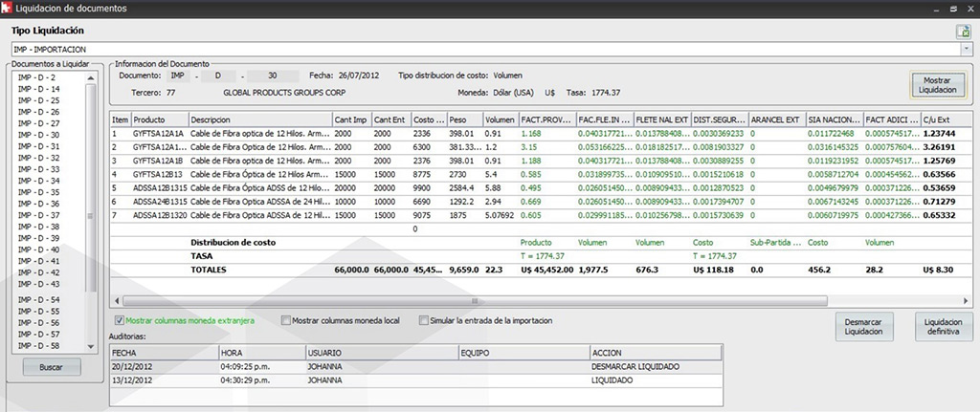Select audit row dated 13/12/2012

(x=415, y=380)
